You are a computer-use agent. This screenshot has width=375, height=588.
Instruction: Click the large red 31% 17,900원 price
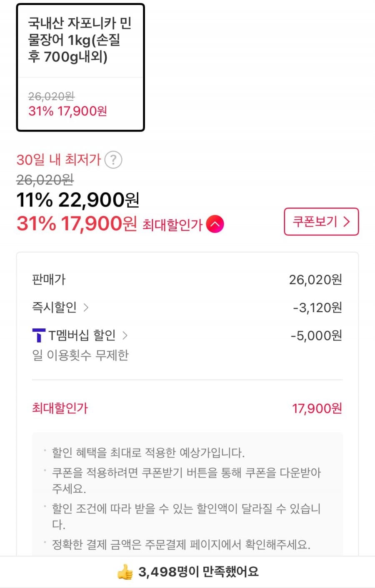click(x=77, y=224)
